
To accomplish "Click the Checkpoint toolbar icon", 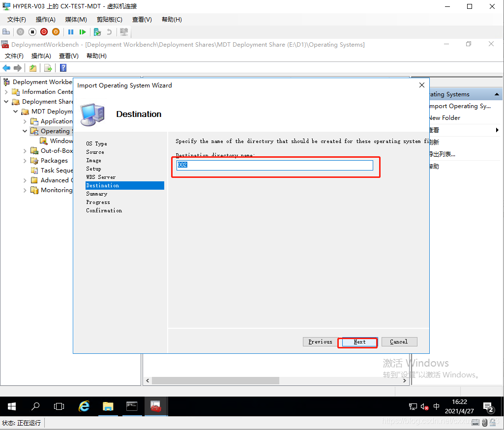I will coord(97,32).
